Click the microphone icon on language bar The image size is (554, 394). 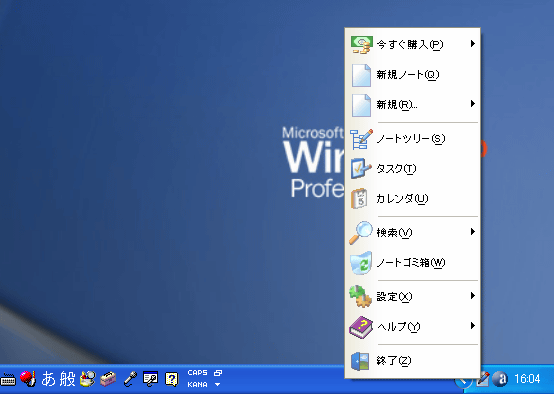(130, 379)
